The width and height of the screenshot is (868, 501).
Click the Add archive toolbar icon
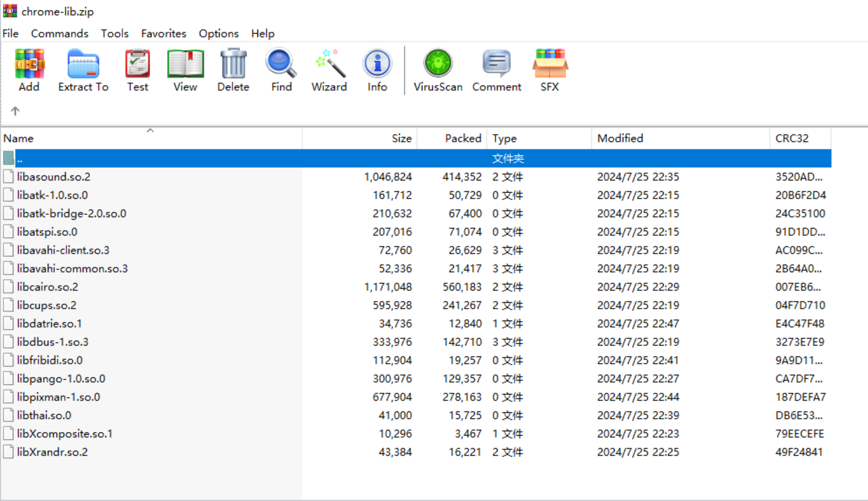29,70
